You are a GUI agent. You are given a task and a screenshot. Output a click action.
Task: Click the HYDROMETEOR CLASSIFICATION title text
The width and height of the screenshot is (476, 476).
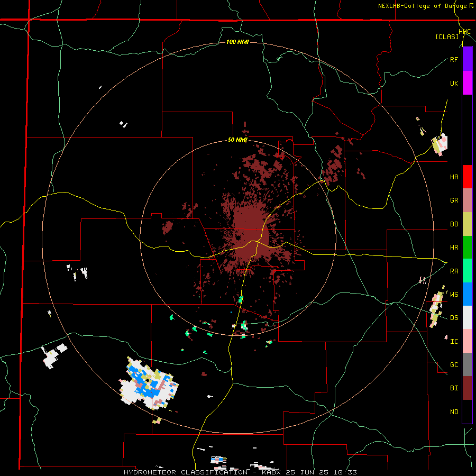[x=186, y=472]
